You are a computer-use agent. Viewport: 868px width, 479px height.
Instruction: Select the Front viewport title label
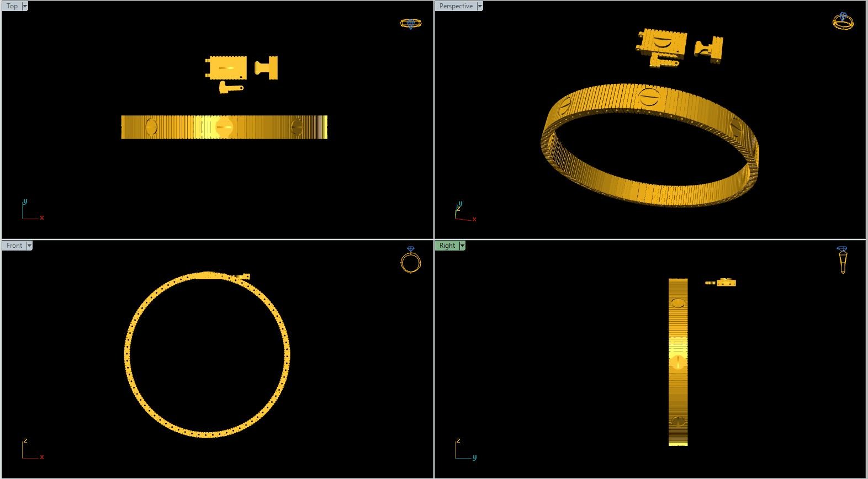tap(14, 246)
